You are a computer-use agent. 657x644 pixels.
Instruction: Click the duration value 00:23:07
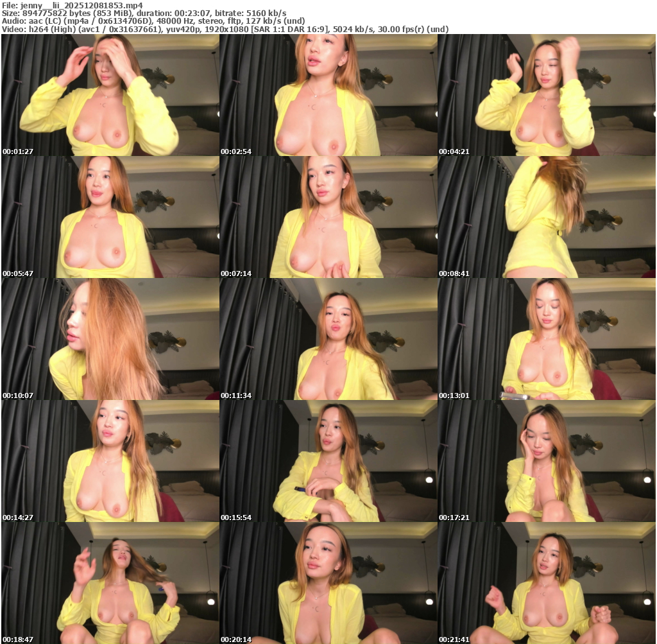pos(192,13)
